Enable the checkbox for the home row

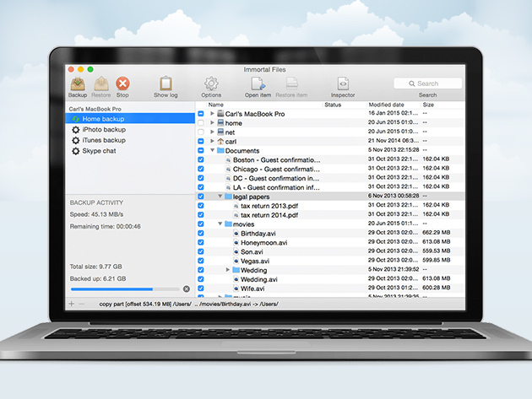(201, 122)
